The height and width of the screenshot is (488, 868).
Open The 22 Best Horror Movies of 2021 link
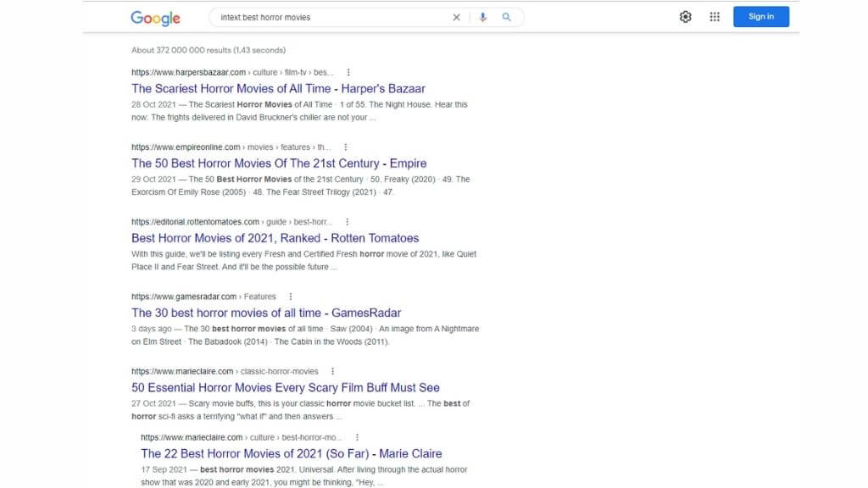[292, 453]
